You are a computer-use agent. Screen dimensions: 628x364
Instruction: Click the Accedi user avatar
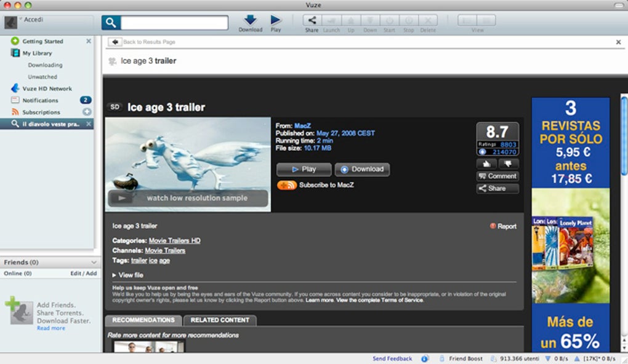(x=11, y=22)
